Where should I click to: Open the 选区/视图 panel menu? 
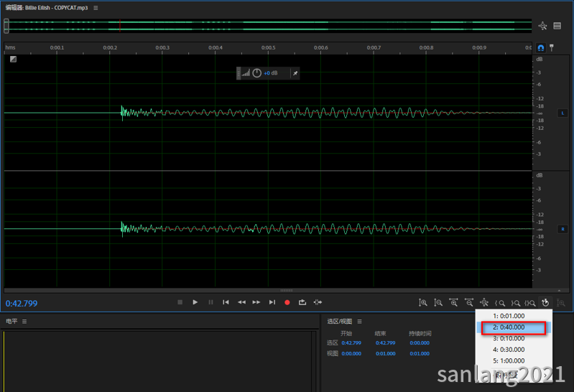point(359,322)
